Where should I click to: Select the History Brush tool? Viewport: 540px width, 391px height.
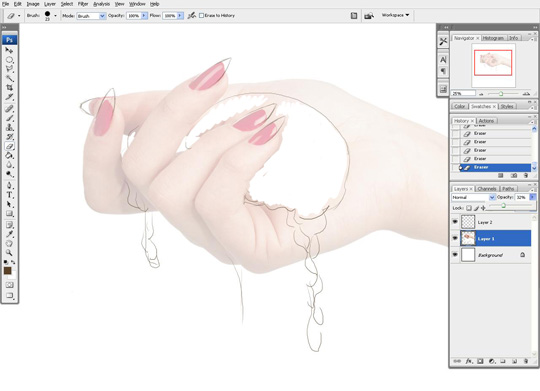9,137
